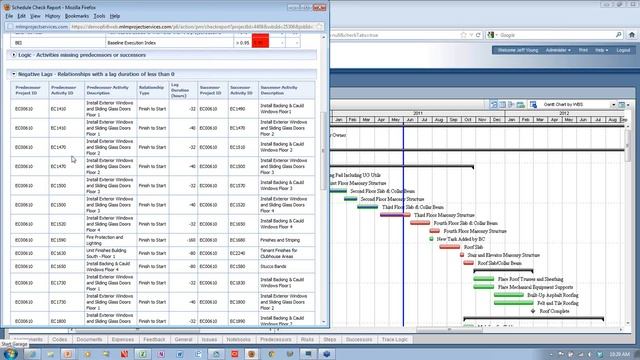Open the View menu
The width and height of the screenshot is (640, 360).
click(35, 16)
